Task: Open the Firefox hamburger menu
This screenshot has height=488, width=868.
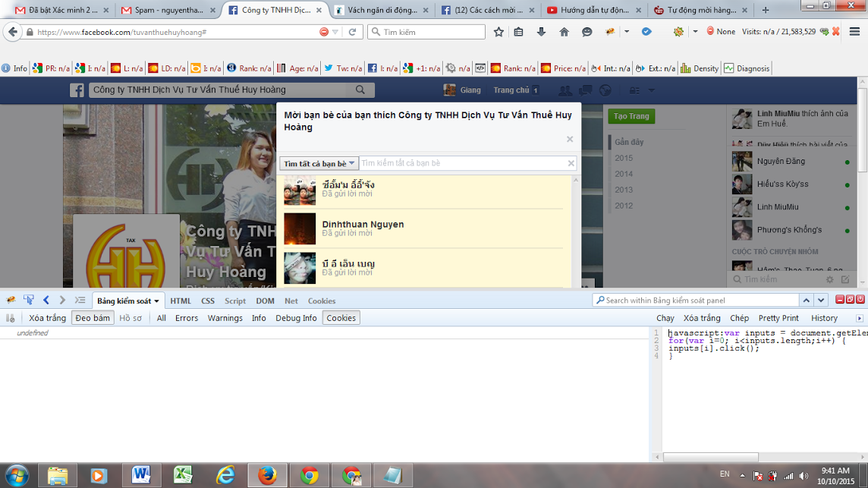Action: click(x=854, y=32)
